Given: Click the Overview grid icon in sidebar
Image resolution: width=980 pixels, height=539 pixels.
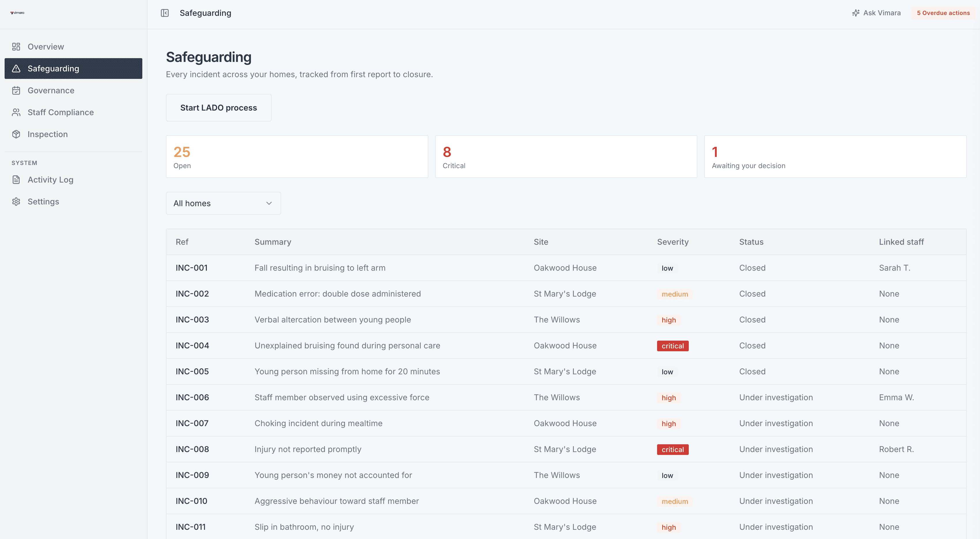Looking at the screenshot, I should coord(16,47).
